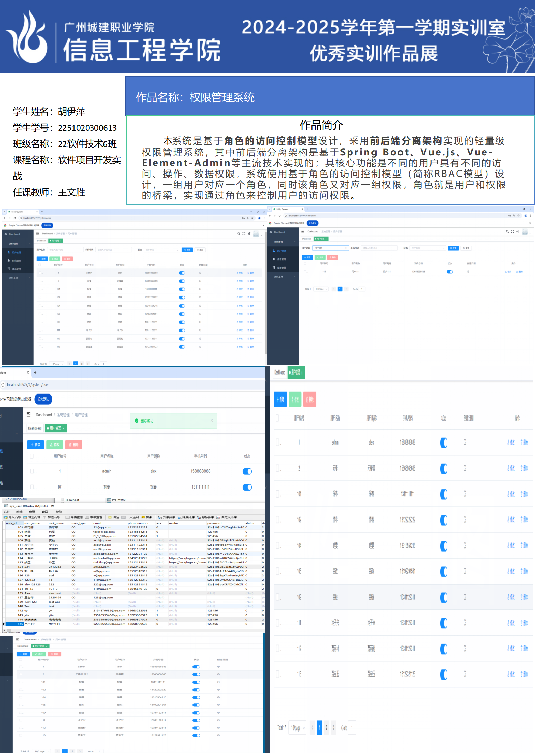Tick the checkbox for user number 145
The height and width of the screenshot is (756, 535).
coord(305,272)
